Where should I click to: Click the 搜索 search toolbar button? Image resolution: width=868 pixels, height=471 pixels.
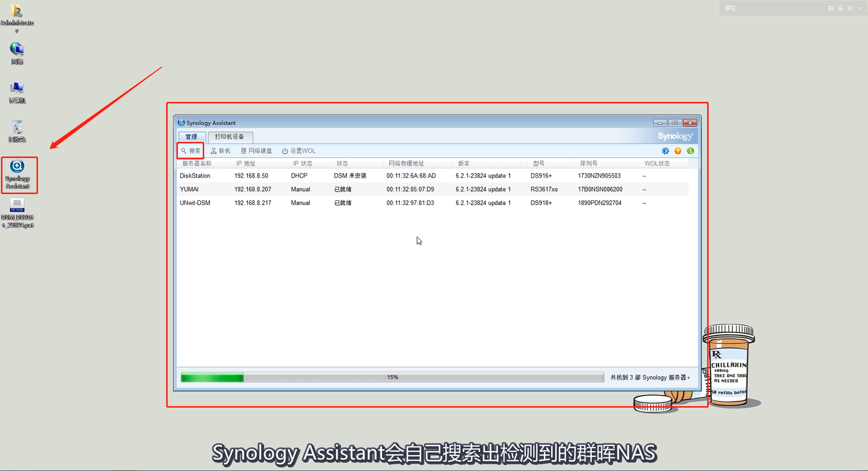[x=191, y=151]
